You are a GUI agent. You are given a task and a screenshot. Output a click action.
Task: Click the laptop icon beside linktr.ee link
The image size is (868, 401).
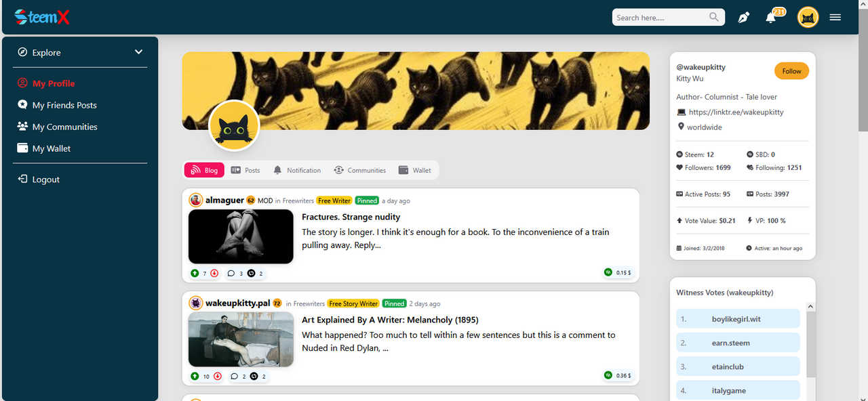point(682,112)
